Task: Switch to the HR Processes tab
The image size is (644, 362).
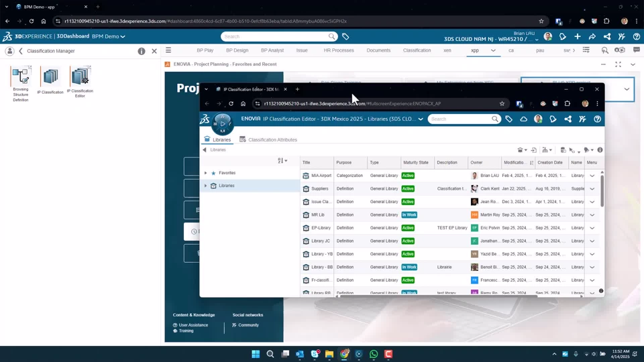Action: (x=338, y=50)
